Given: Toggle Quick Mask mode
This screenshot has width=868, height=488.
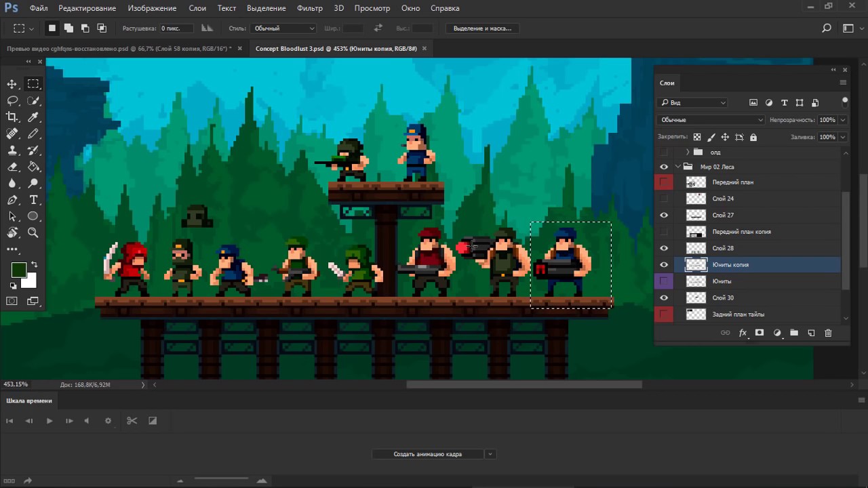Looking at the screenshot, I should (x=12, y=301).
